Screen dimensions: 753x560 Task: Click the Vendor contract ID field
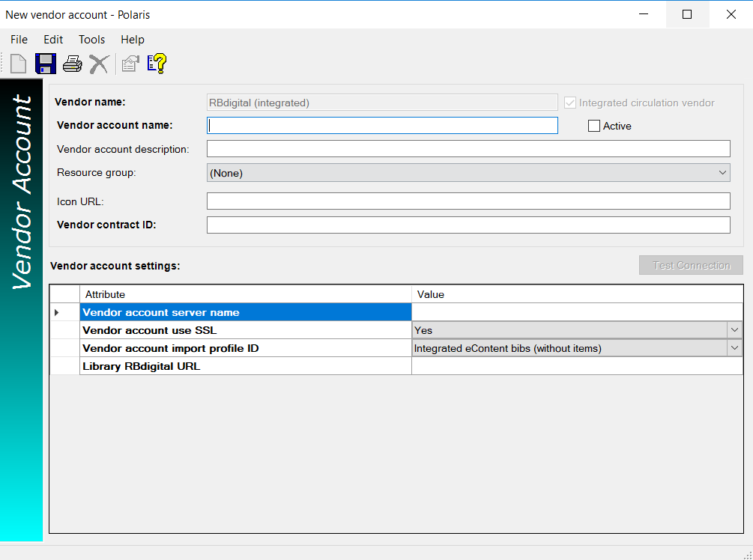(x=468, y=225)
